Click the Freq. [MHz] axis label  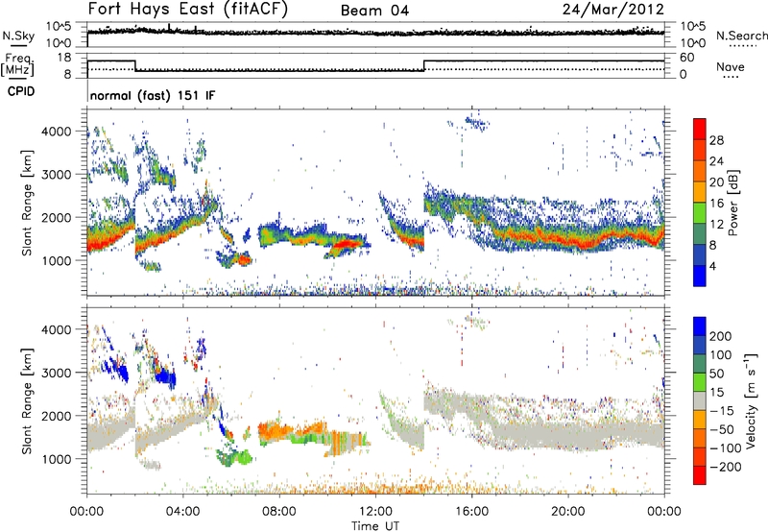click(x=17, y=64)
